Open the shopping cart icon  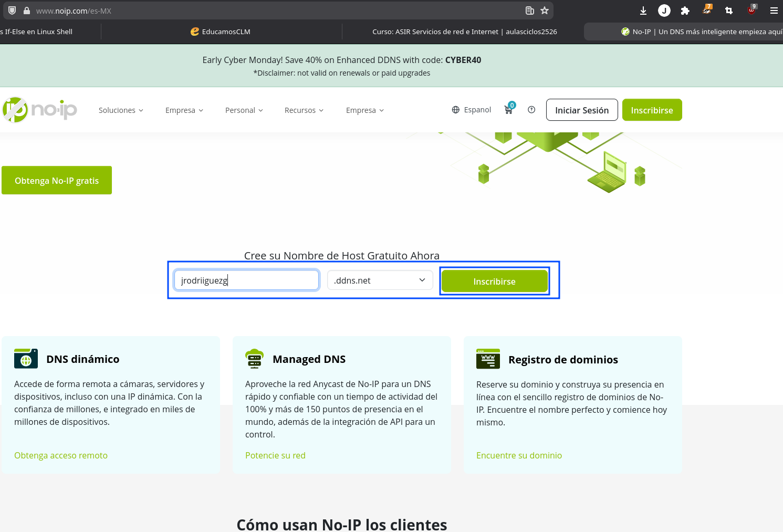509,109
